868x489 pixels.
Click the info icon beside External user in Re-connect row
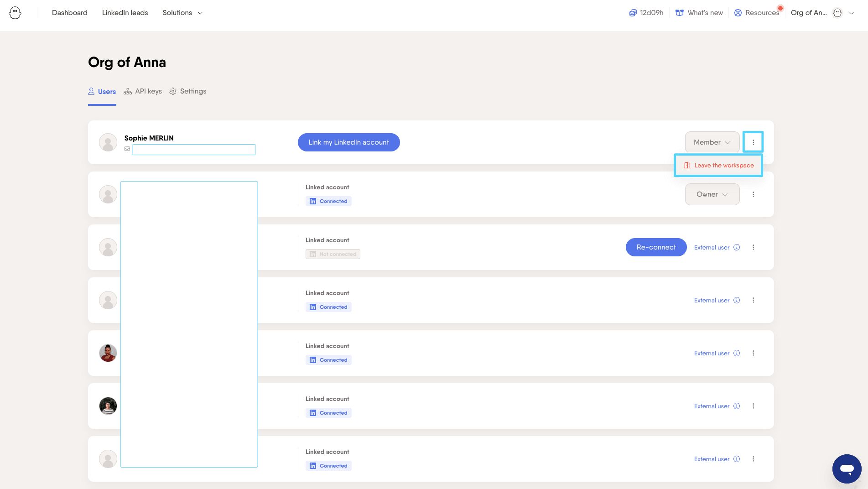[x=737, y=247]
